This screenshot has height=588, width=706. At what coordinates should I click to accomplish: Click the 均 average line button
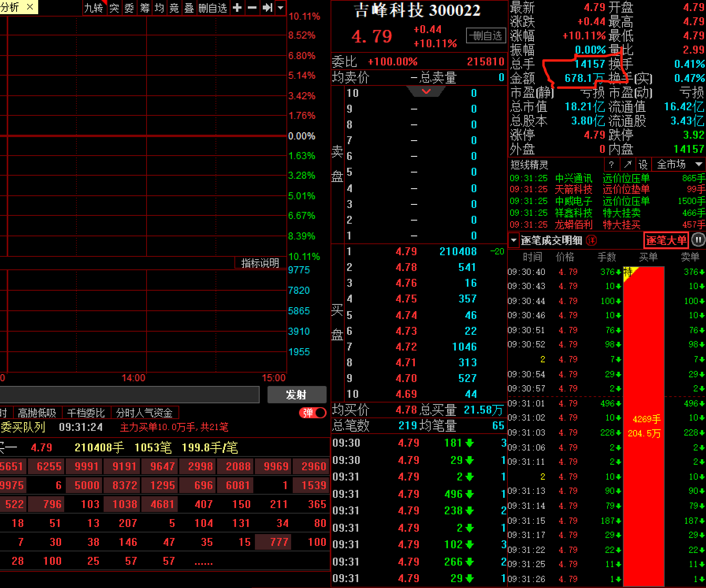point(159,8)
